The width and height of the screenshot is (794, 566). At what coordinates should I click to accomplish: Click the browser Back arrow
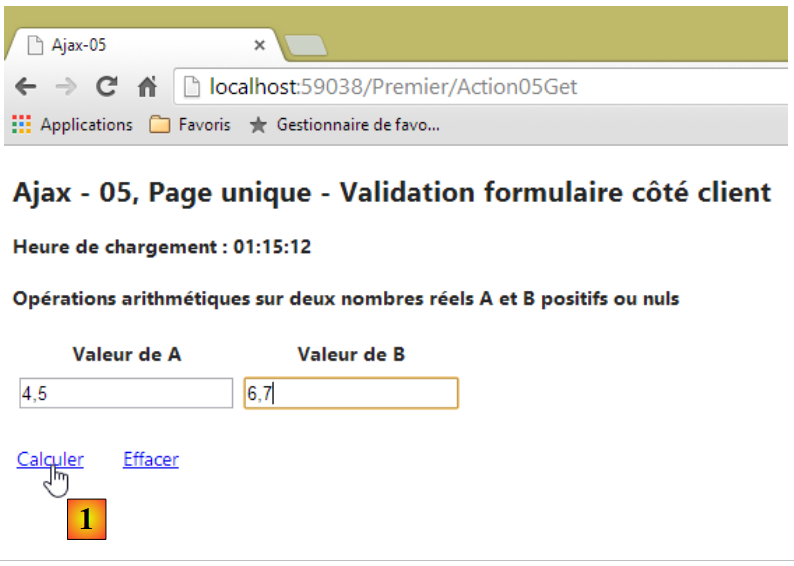(26, 88)
